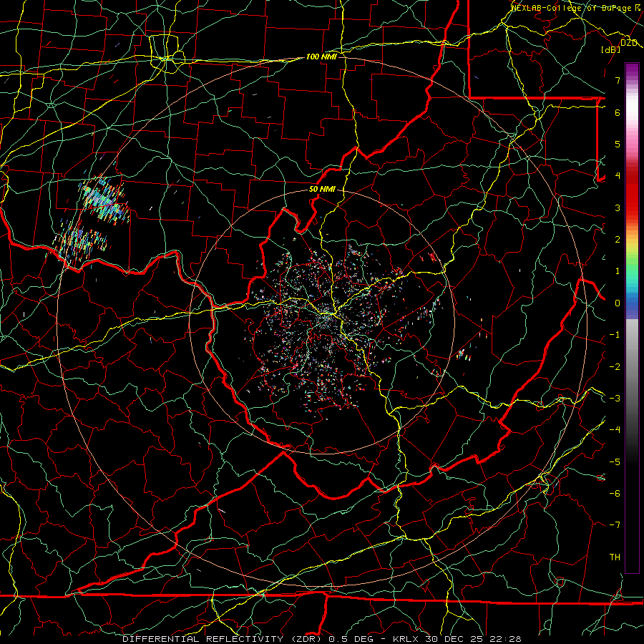The width and height of the screenshot is (644, 644).
Task: Click the "4" value on the color scale
Action: tap(618, 176)
